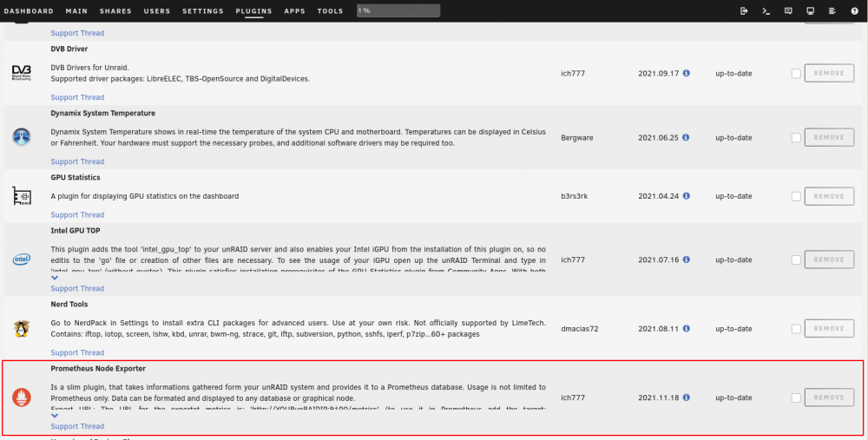Click author name dmacias72
This screenshot has height=440, width=868.
(x=580, y=328)
